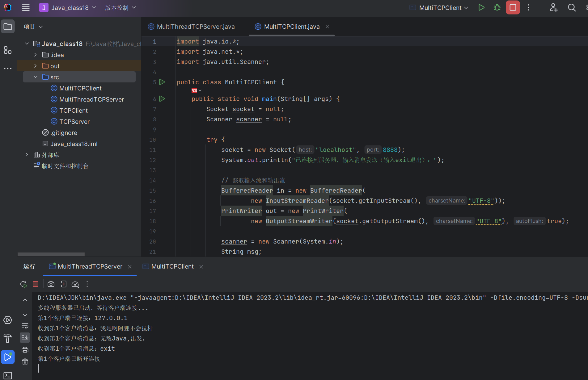Open the Terminal tool window icon
The width and height of the screenshot is (588, 380).
point(8,375)
